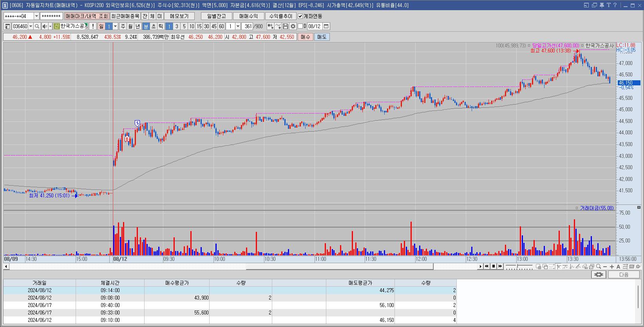This screenshot has width=644, height=327.
Task: Open the calendar picker next to 08/12
Action: pyautogui.click(x=326, y=26)
